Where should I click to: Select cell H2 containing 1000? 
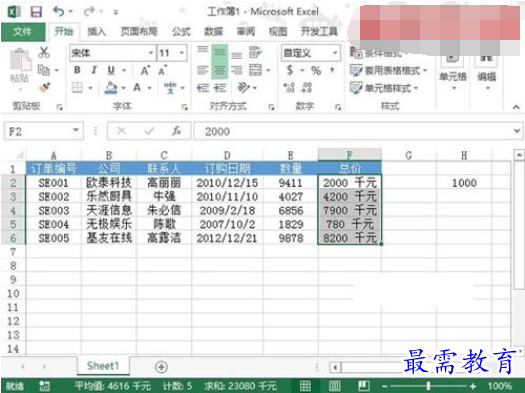pos(464,183)
